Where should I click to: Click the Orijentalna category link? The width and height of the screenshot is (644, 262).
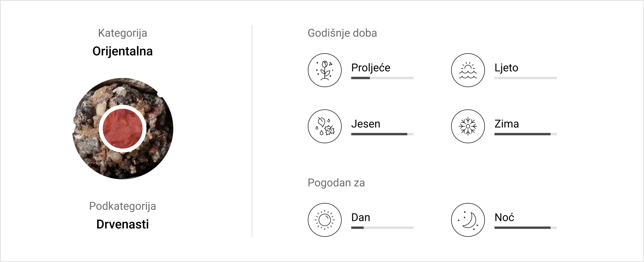pyautogui.click(x=123, y=51)
